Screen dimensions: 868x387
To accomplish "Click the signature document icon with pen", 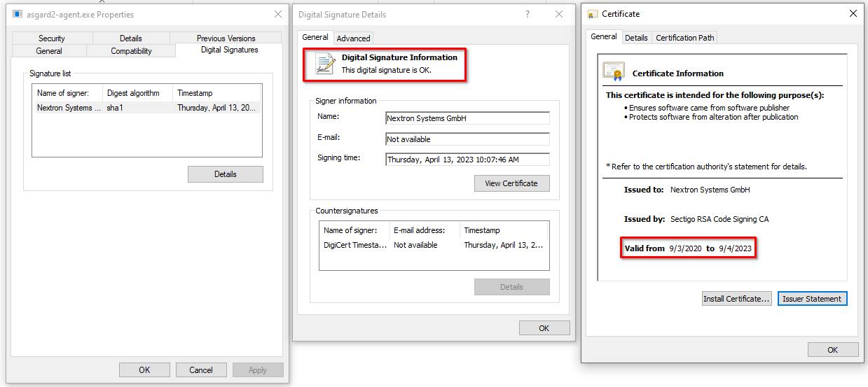I will (x=324, y=64).
